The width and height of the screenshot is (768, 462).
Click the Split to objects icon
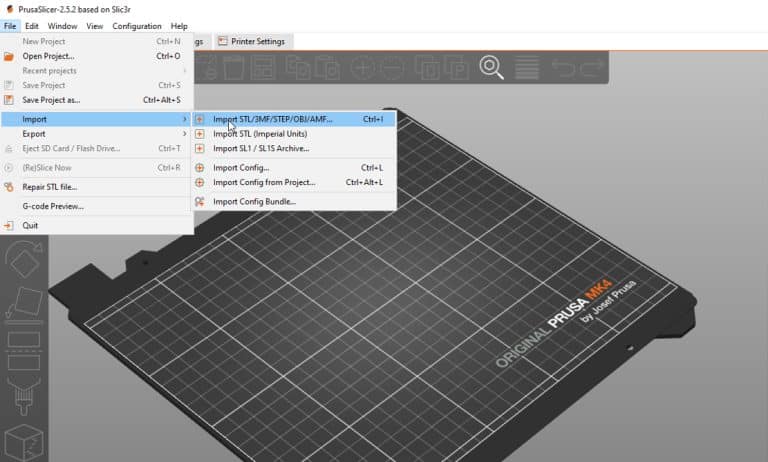pos(428,68)
